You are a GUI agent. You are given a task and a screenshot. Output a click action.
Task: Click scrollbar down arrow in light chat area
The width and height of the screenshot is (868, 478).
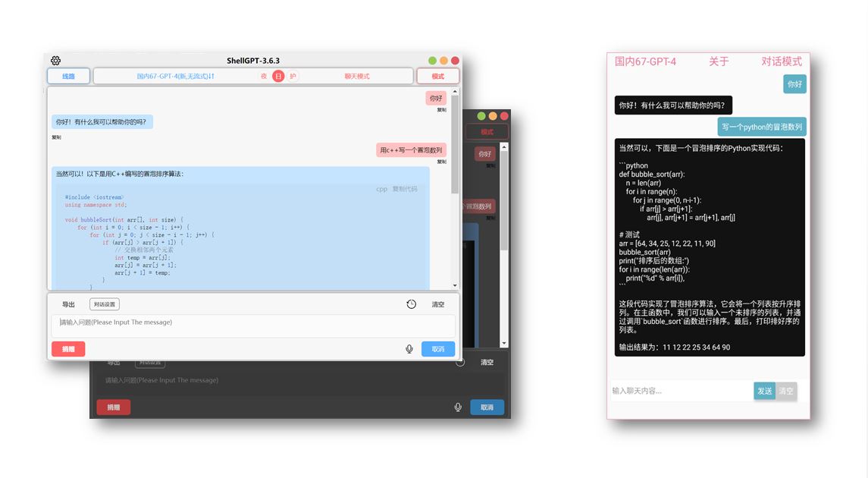coord(455,286)
